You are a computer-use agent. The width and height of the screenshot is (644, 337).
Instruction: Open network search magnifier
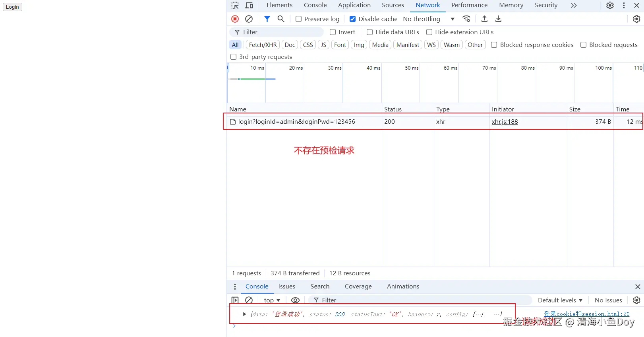[281, 19]
